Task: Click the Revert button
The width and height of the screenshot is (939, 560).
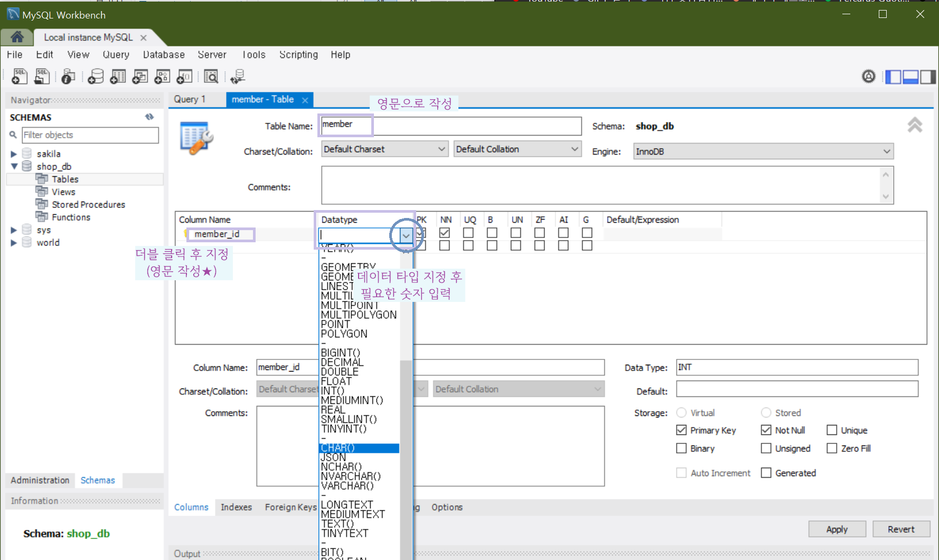Action: (901, 529)
